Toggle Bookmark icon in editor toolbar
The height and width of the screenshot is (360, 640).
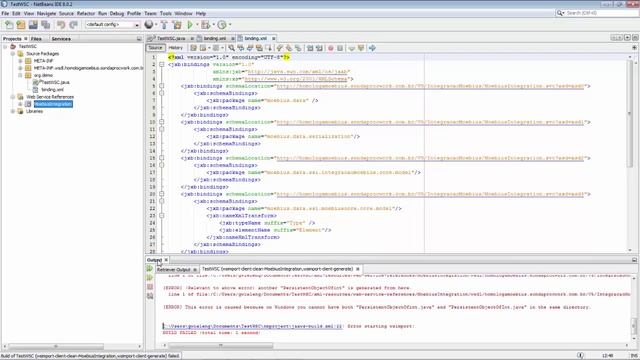pos(298,48)
